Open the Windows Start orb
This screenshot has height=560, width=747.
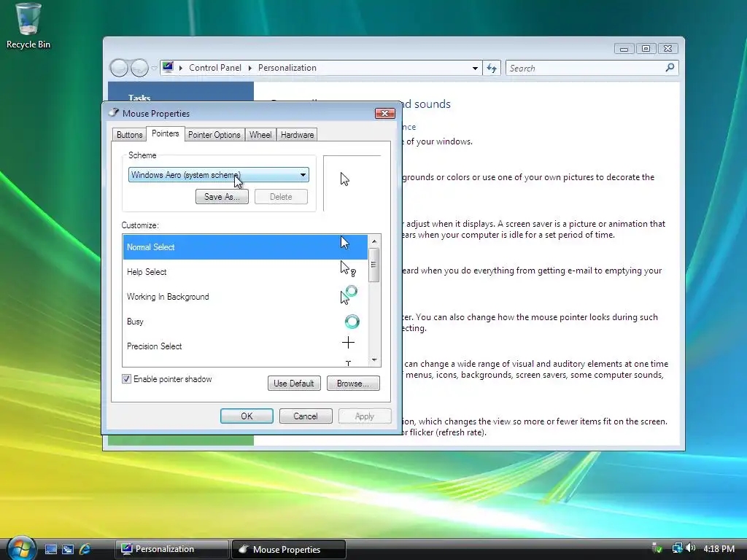pyautogui.click(x=21, y=548)
